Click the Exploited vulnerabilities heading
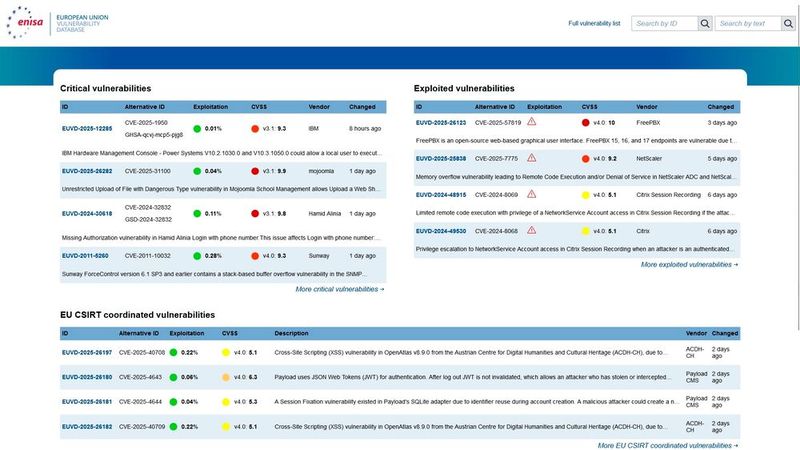The height and width of the screenshot is (450, 800). pyautogui.click(x=464, y=88)
